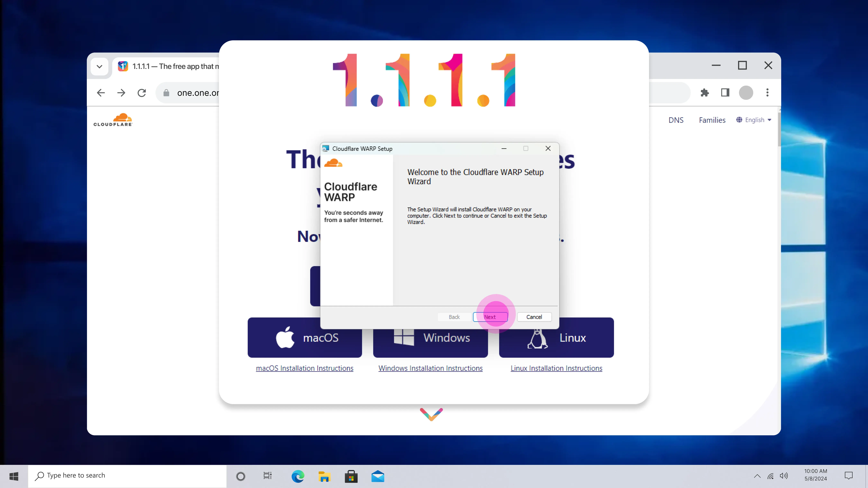Download the macOS app button

click(305, 337)
